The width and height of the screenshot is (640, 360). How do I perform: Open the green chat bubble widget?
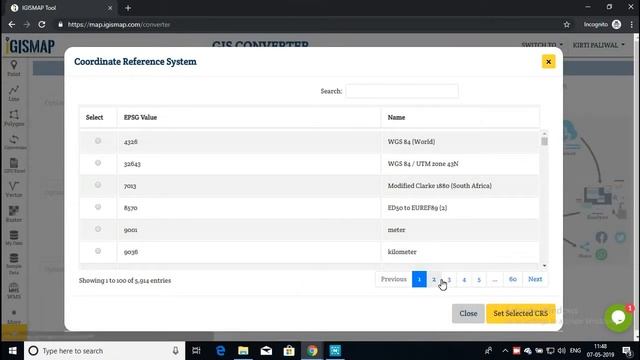click(x=618, y=318)
